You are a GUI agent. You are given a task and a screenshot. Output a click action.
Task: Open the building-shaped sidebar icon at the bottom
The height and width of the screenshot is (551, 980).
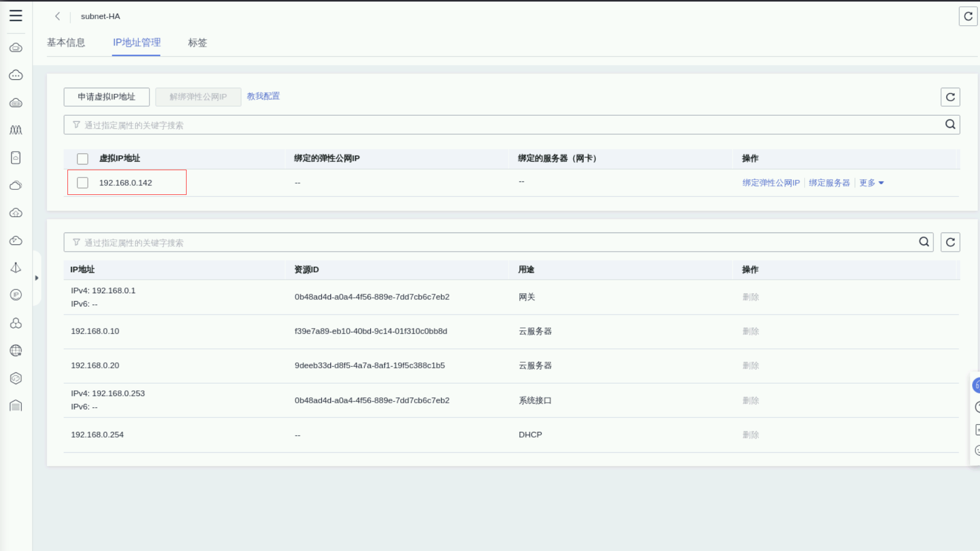click(x=16, y=406)
